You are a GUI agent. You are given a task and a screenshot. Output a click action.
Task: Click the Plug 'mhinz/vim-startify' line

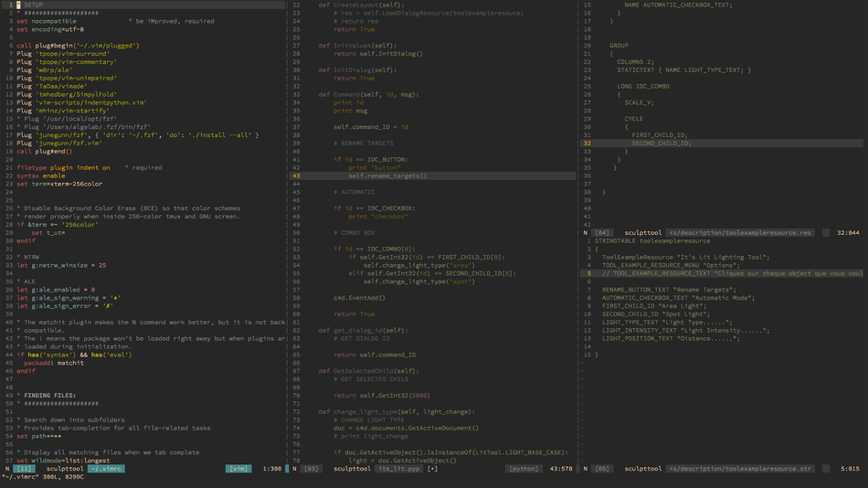[x=63, y=111]
